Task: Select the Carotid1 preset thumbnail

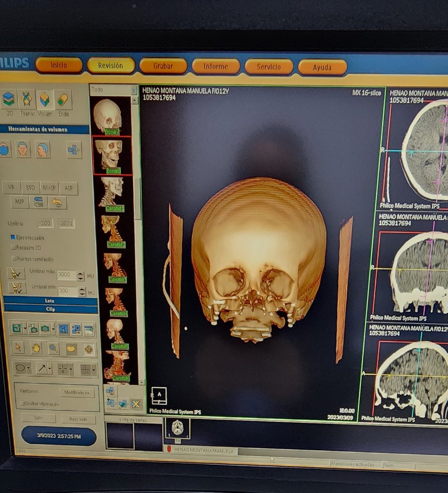Action: click(112, 194)
